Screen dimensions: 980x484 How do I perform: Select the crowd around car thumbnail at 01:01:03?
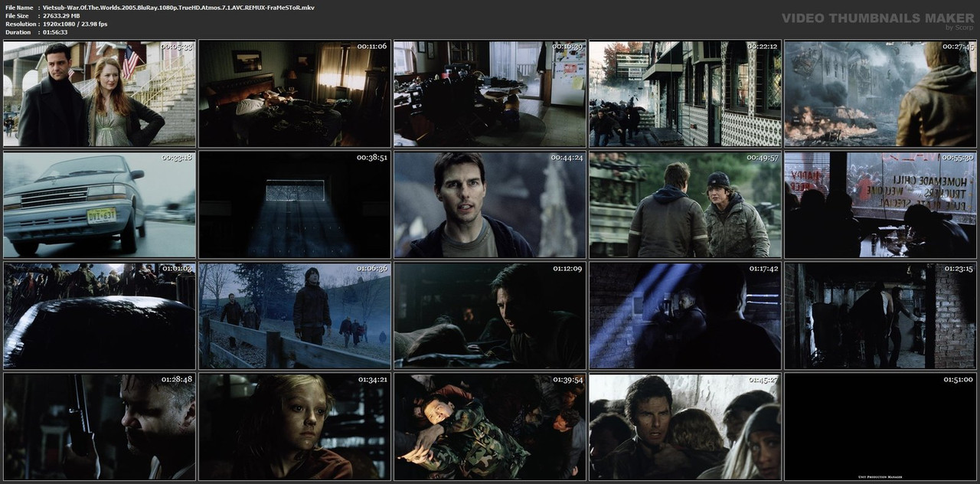click(x=100, y=316)
